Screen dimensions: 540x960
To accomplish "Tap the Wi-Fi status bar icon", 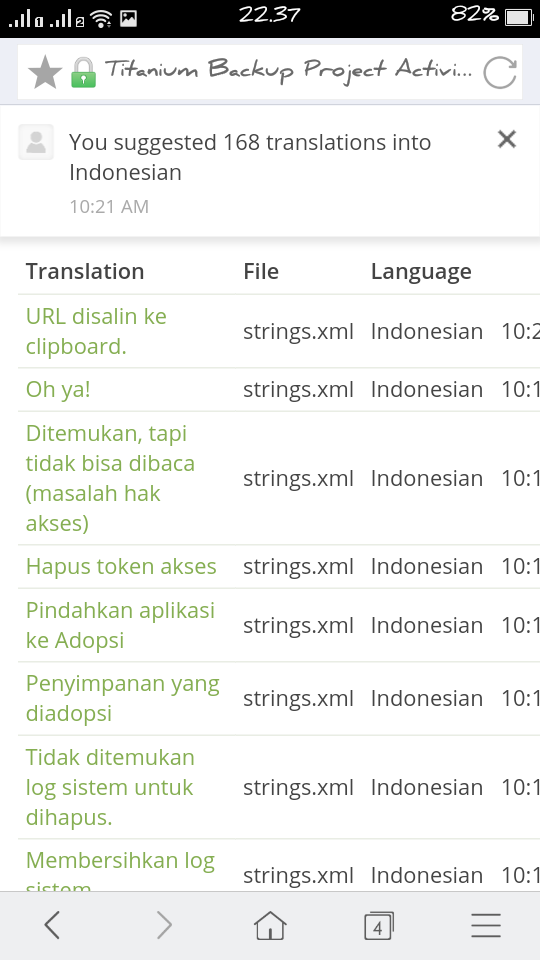I will pos(101,18).
